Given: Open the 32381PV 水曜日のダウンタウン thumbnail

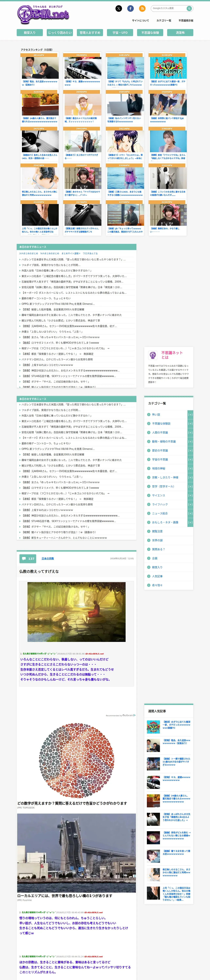Looking at the screenshot, I should 168,68.
